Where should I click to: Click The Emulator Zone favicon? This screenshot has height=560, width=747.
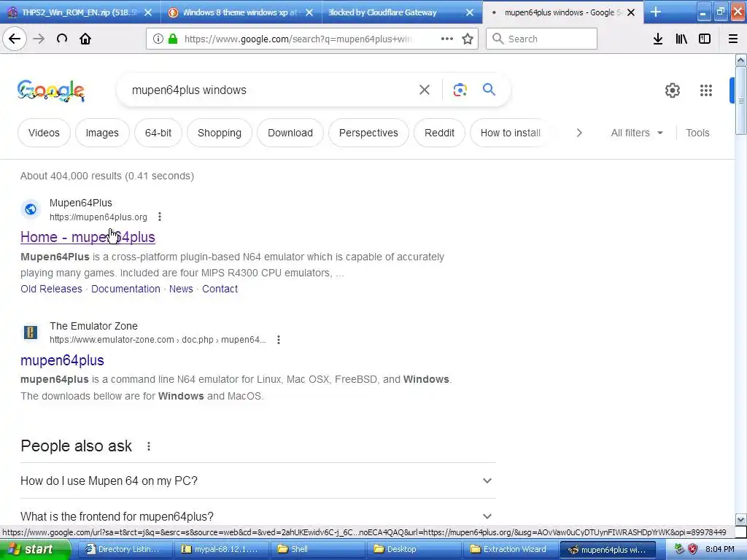tap(31, 332)
